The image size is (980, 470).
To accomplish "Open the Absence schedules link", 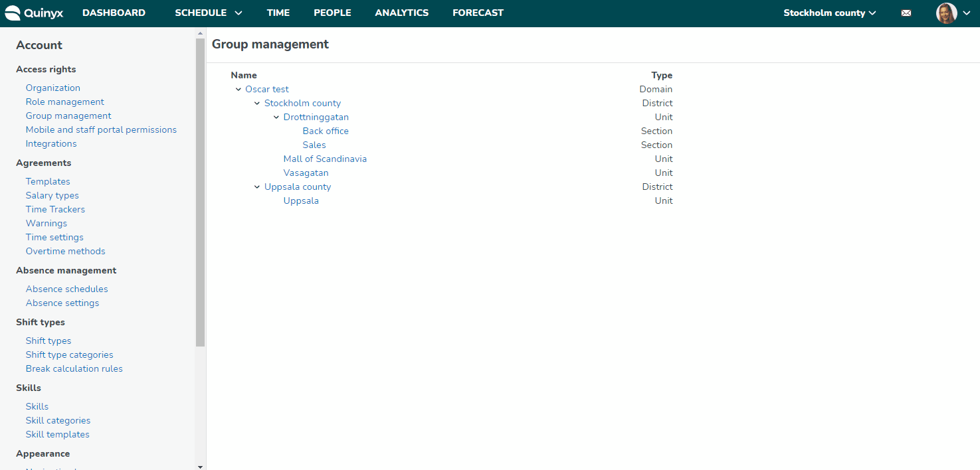I will click(x=66, y=289).
